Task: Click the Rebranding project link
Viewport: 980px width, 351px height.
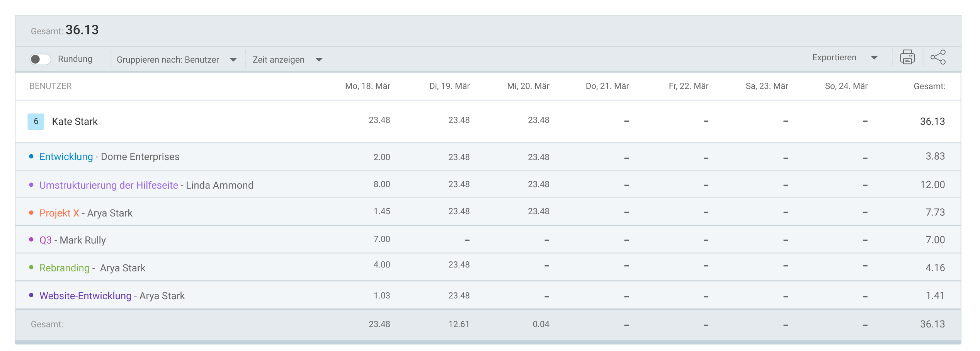Action: tap(64, 268)
